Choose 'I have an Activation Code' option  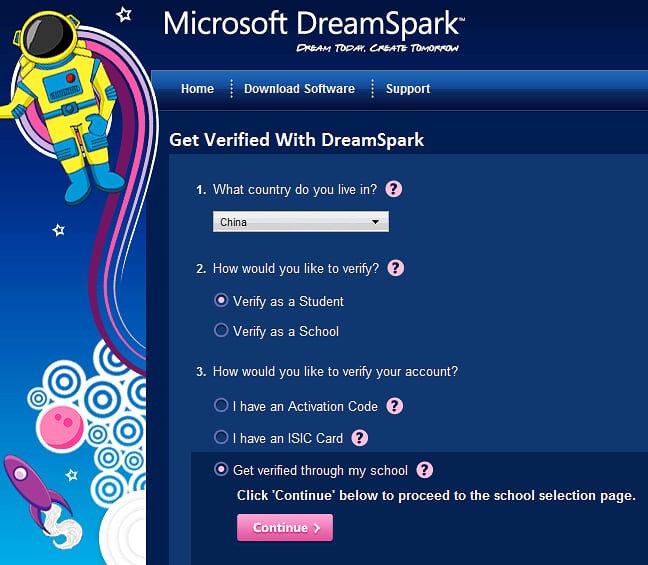tap(221, 405)
